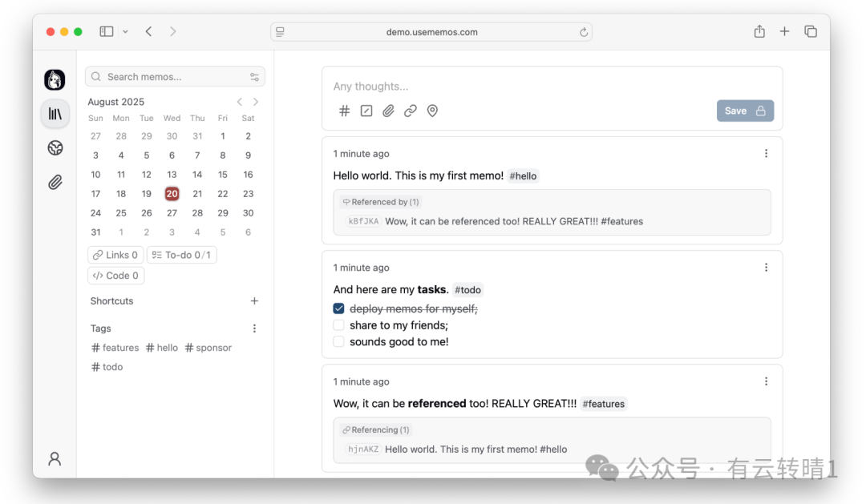This screenshot has height=504, width=866.
Task: Filter by hello tag in sidebar
Action: [x=162, y=348]
